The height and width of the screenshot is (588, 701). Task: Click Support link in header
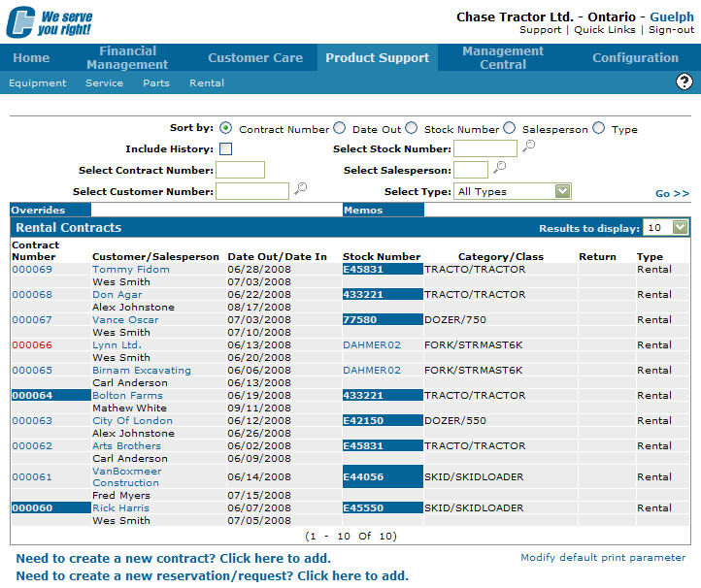tap(540, 30)
